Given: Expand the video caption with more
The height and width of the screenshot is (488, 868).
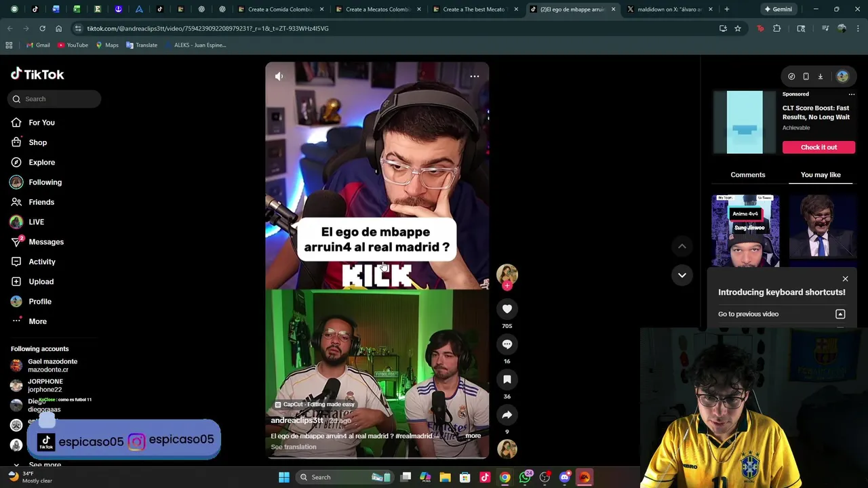Looking at the screenshot, I should click(473, 436).
